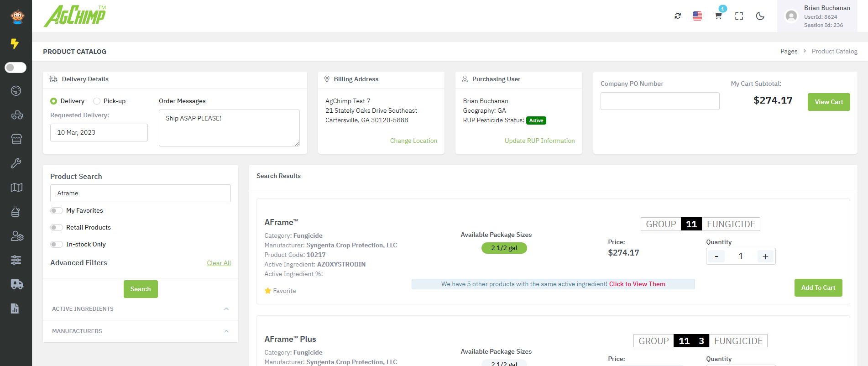Switch to dark mode moon icon

coord(760,16)
